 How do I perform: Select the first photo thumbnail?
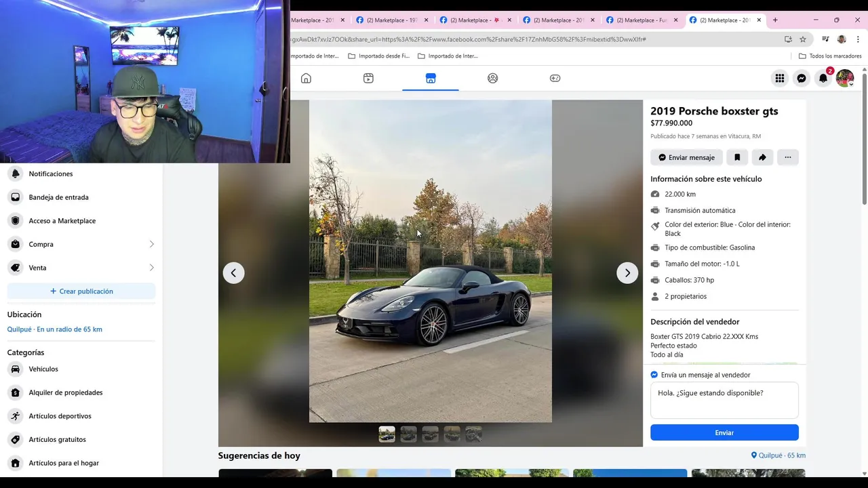pos(387,434)
